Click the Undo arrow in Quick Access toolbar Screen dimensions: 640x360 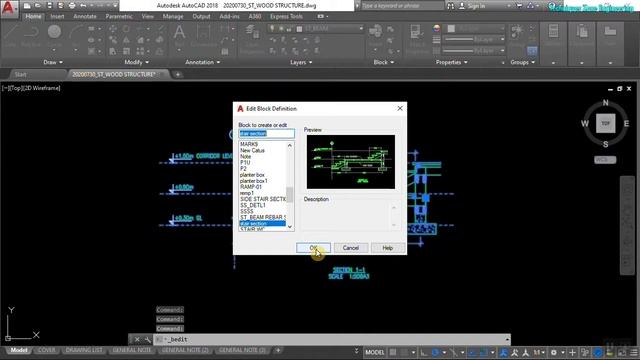coord(83,6)
